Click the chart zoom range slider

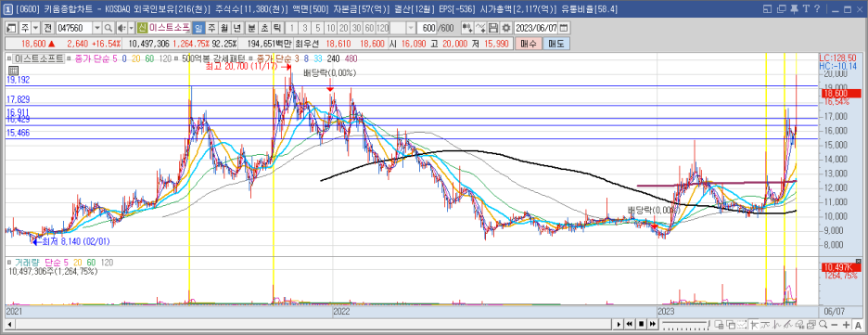tap(686, 324)
